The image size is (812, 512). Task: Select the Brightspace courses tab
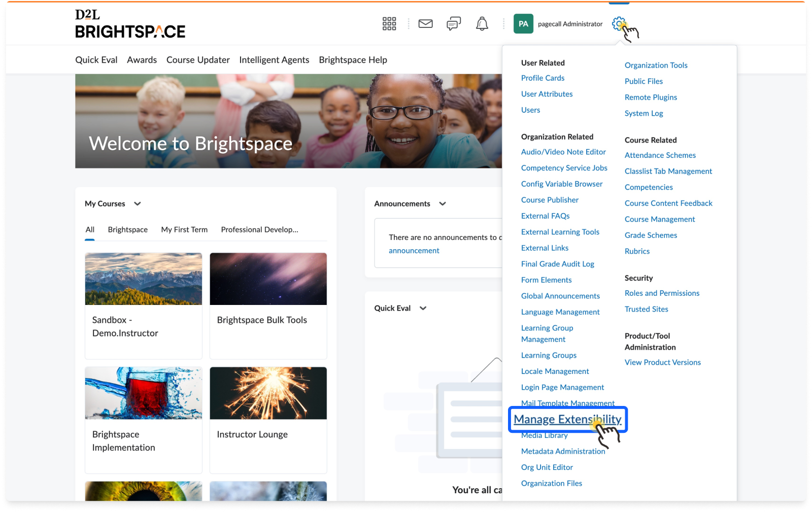click(128, 230)
